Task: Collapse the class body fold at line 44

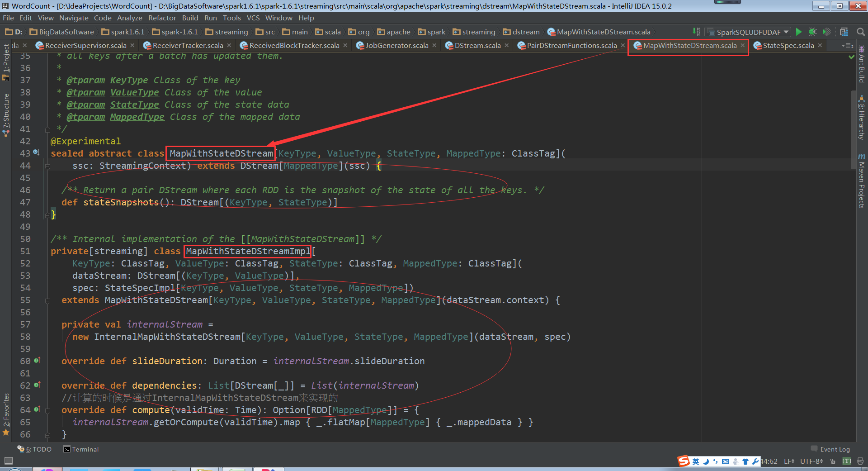Action: tap(47, 166)
